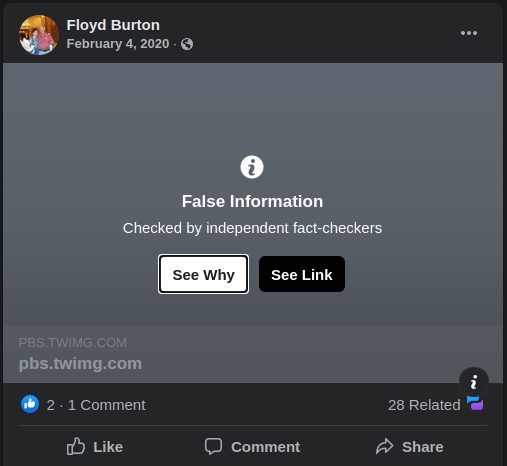The height and width of the screenshot is (466, 507).
Task: Like the post with thumbs-up button
Action: [x=95, y=447]
